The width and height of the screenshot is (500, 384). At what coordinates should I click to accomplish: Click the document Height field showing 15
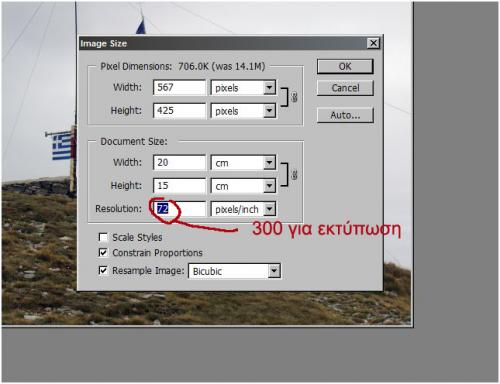[180, 186]
